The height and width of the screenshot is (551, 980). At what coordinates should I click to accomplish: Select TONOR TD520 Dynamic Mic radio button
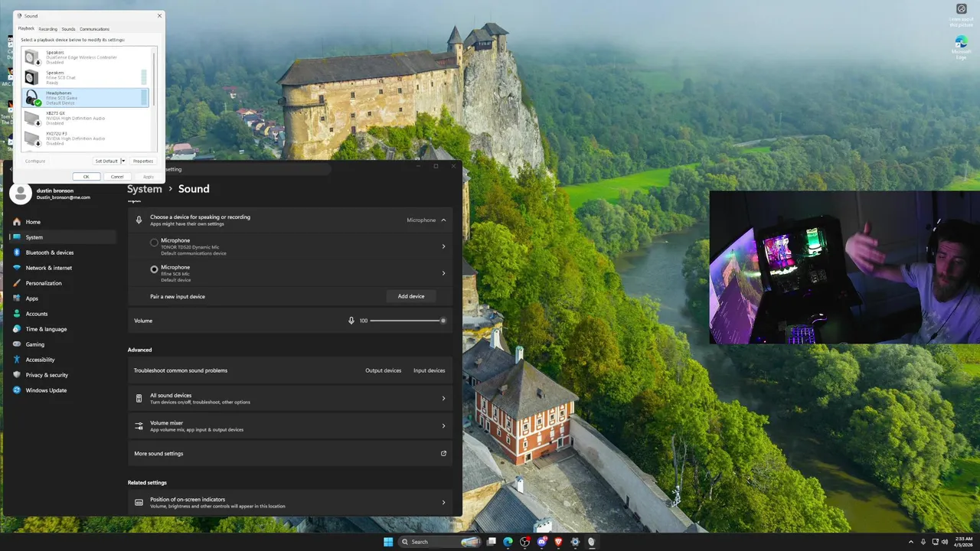click(154, 243)
